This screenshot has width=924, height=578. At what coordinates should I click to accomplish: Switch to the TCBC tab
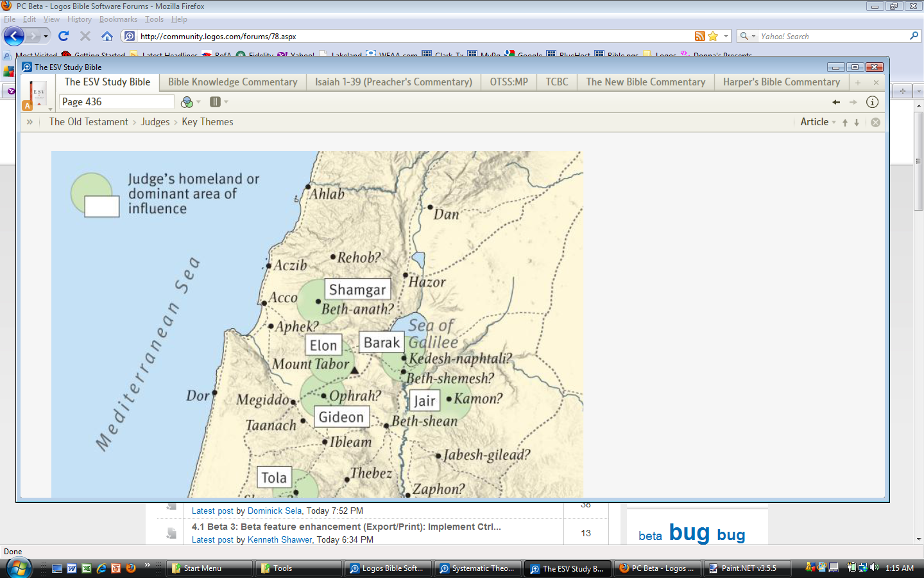pyautogui.click(x=557, y=82)
